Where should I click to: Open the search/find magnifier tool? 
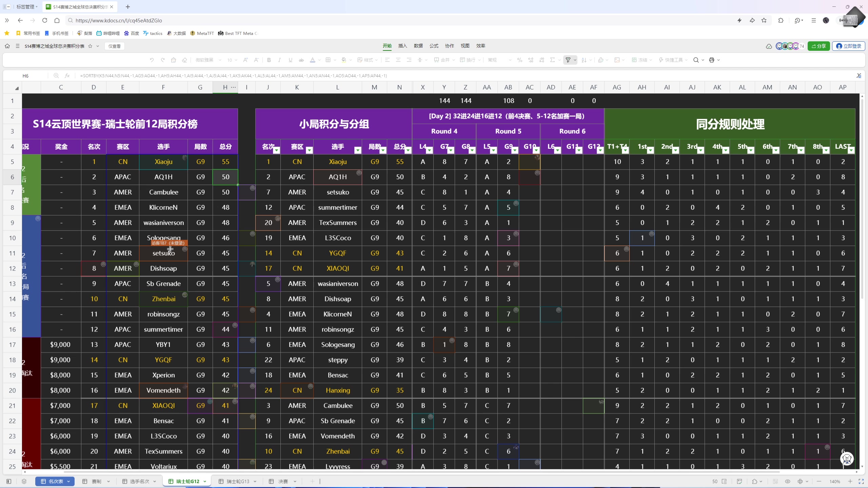(696, 60)
